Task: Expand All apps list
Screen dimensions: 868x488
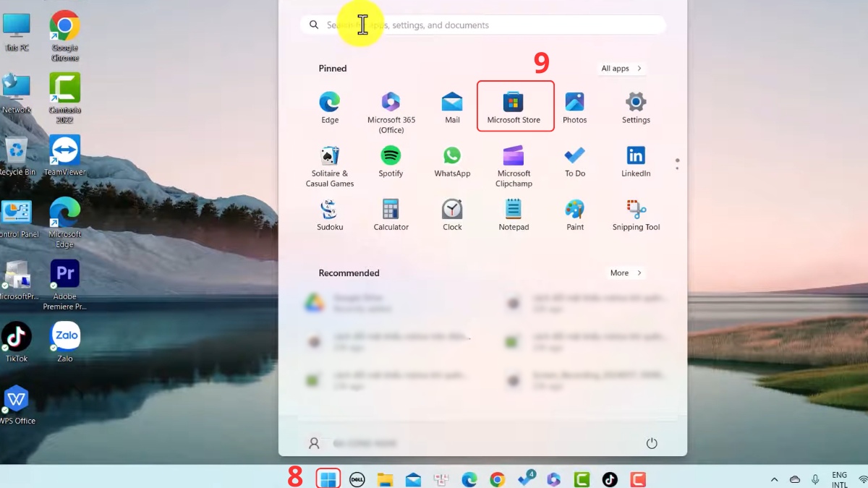Action: pyautogui.click(x=621, y=69)
